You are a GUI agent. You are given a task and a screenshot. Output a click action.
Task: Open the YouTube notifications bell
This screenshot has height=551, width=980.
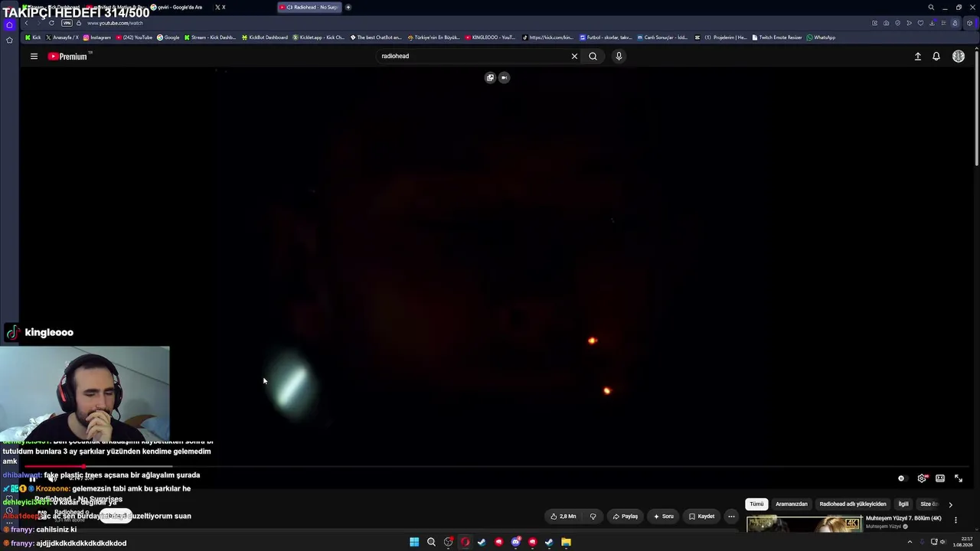[936, 57]
